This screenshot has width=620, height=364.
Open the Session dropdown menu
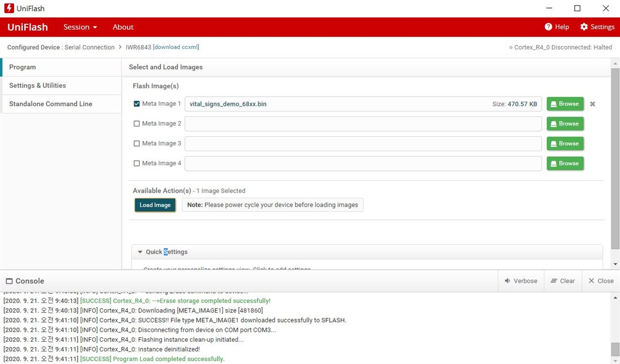click(80, 27)
